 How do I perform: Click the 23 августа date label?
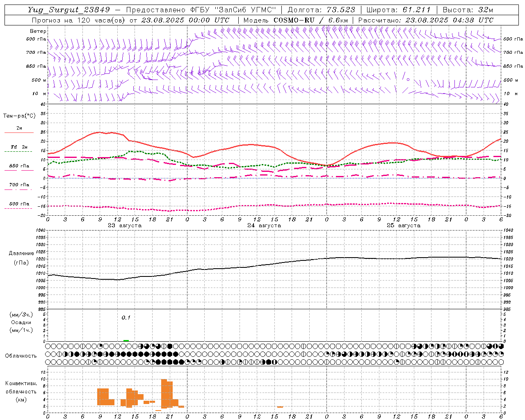pos(125,226)
